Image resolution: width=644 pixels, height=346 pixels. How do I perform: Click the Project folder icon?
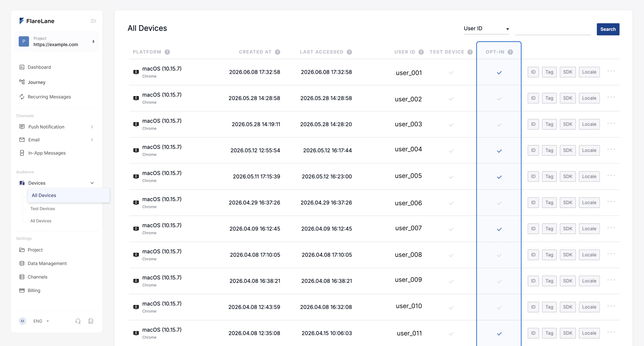(22, 250)
